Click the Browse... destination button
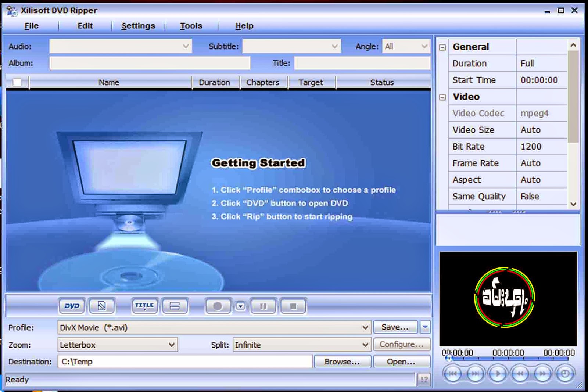Viewport: 588px width, 392px height. pyautogui.click(x=343, y=362)
